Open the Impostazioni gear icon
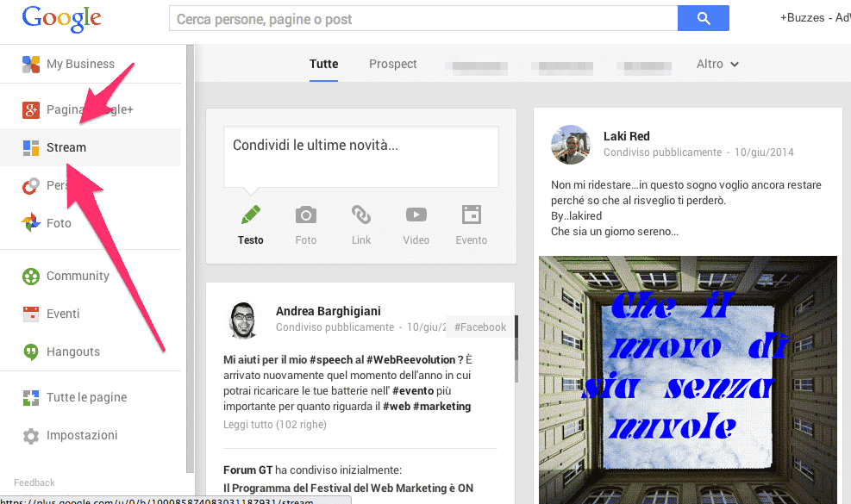 [x=31, y=436]
